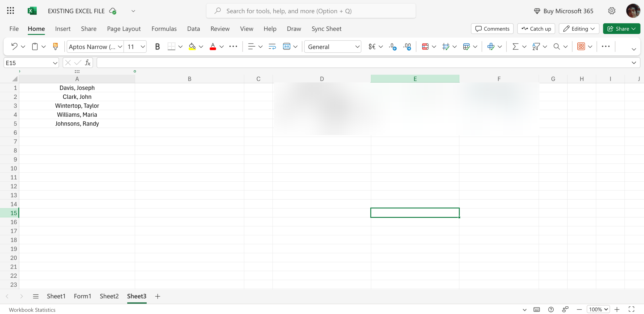Click the Sort and Filter icon
644x314 pixels.
click(x=536, y=47)
